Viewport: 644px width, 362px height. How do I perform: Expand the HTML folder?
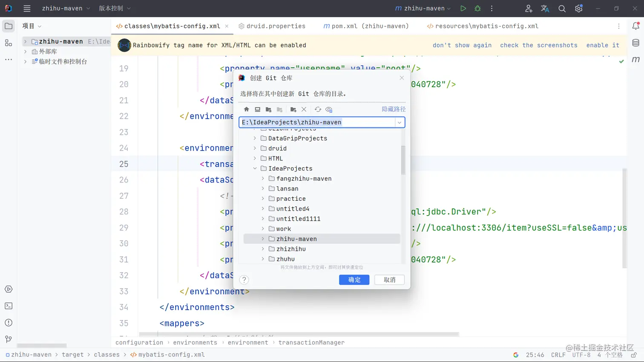pos(255,158)
